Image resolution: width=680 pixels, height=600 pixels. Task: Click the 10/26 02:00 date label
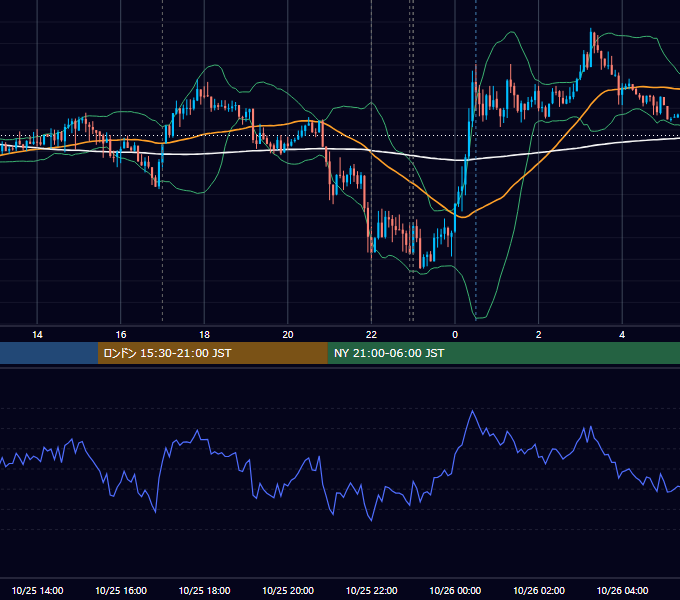[x=539, y=590]
